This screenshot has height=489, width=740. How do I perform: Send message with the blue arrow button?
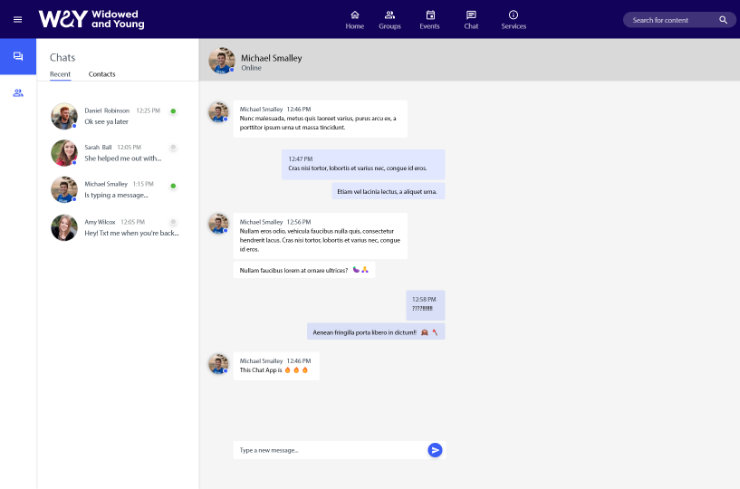[435, 450]
